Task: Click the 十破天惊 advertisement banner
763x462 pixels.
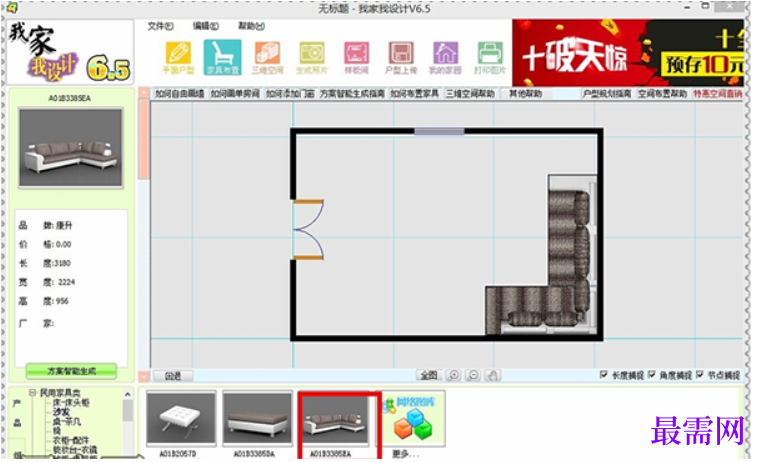Action: 628,53
